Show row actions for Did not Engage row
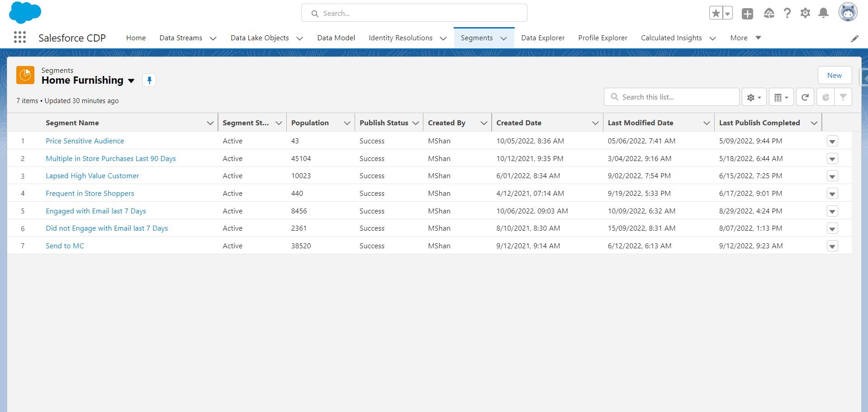 click(x=832, y=228)
